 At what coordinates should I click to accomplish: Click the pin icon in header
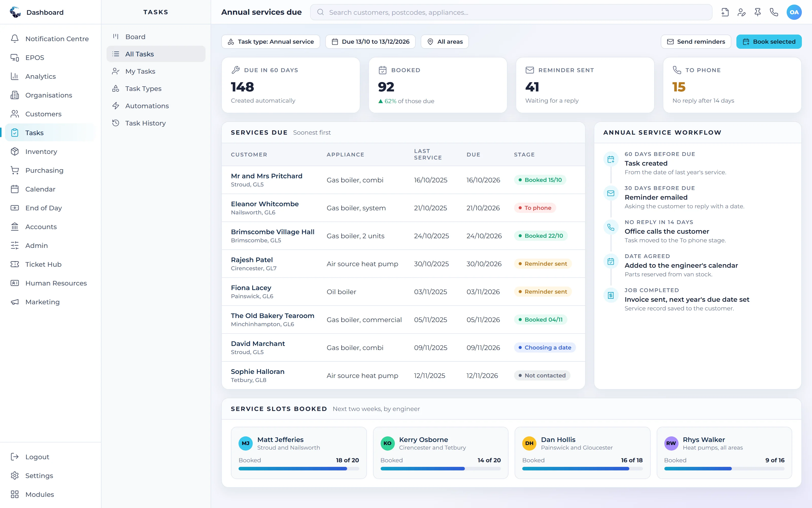point(758,12)
